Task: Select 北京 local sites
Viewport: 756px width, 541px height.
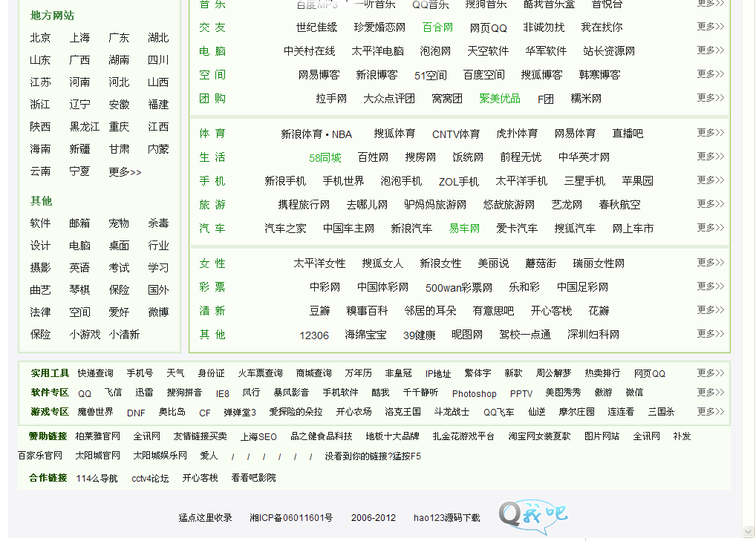Action: tap(40, 38)
